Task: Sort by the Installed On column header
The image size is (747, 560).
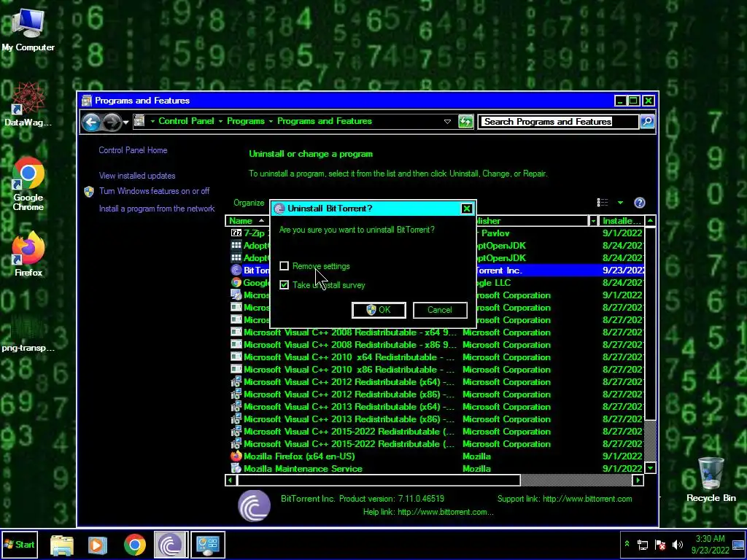Action: (622, 221)
